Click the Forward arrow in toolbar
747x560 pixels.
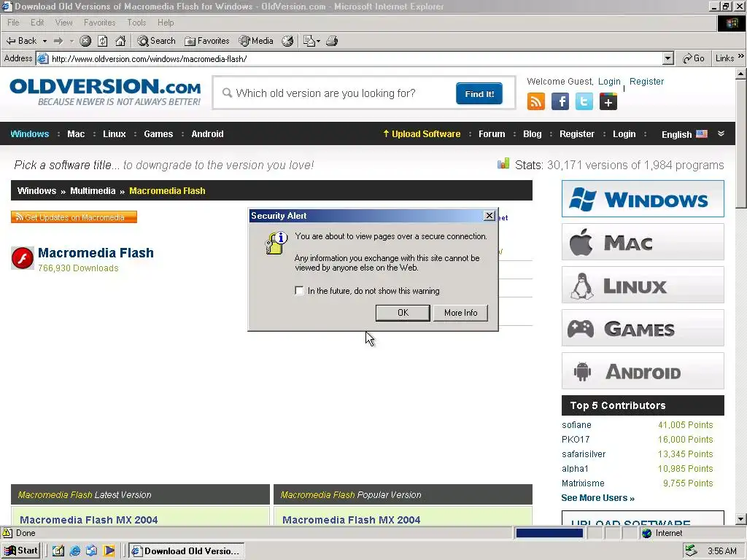pyautogui.click(x=58, y=41)
